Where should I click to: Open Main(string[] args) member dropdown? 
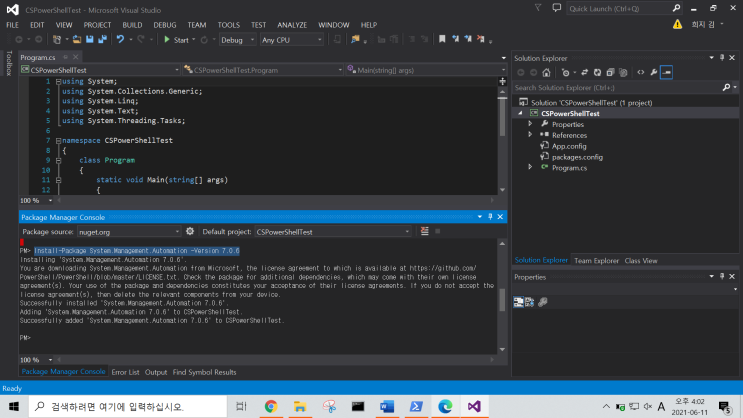[426, 70]
